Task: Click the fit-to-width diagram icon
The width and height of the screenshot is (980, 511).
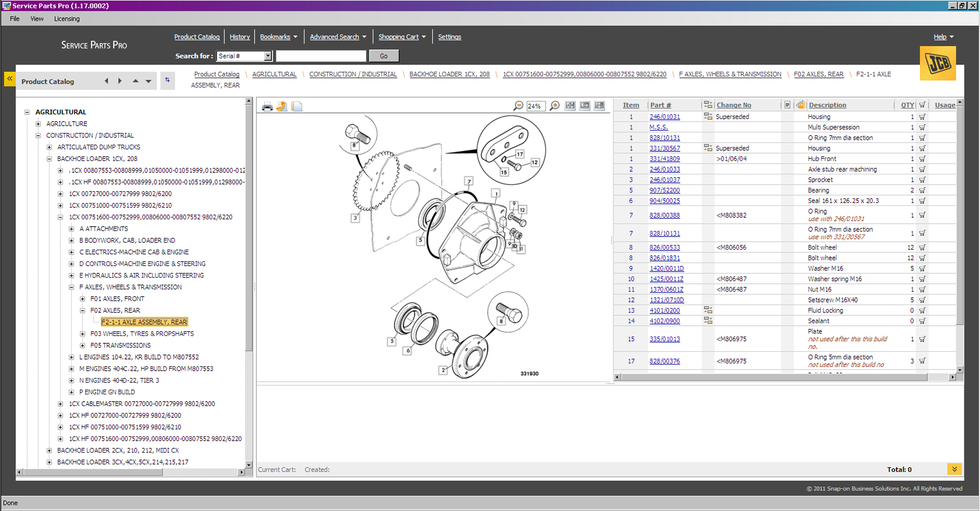Action: pyautogui.click(x=585, y=106)
